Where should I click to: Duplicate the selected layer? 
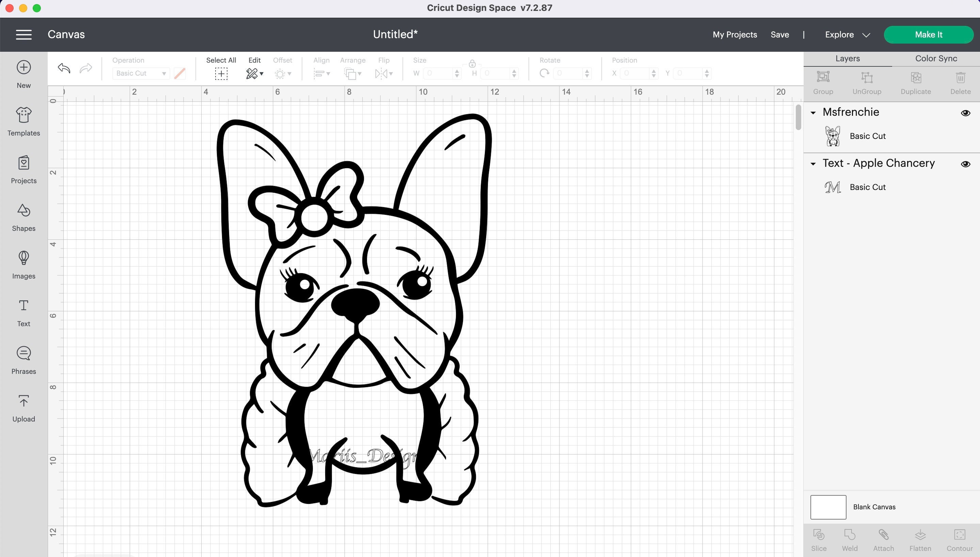pyautogui.click(x=916, y=82)
